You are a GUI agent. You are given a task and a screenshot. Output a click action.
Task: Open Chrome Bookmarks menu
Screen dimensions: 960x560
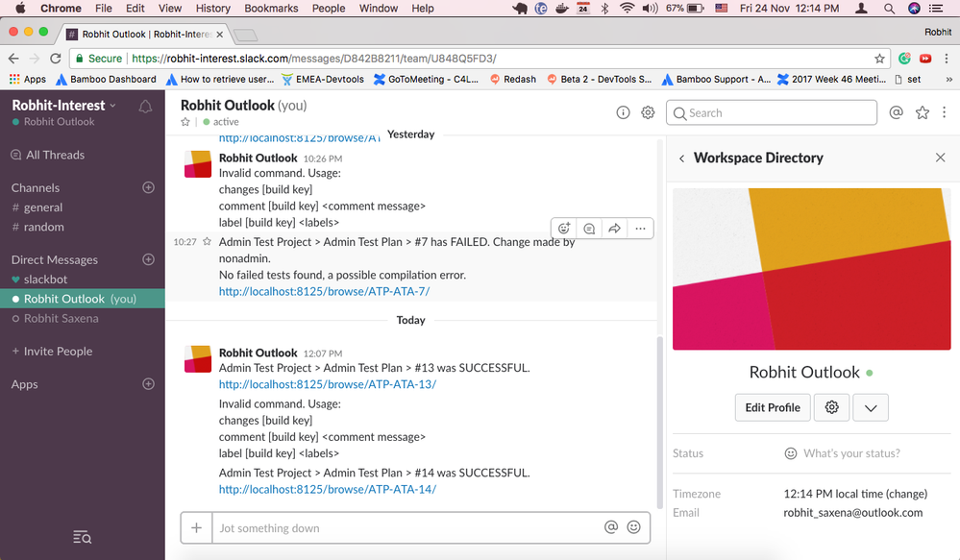[x=271, y=8]
